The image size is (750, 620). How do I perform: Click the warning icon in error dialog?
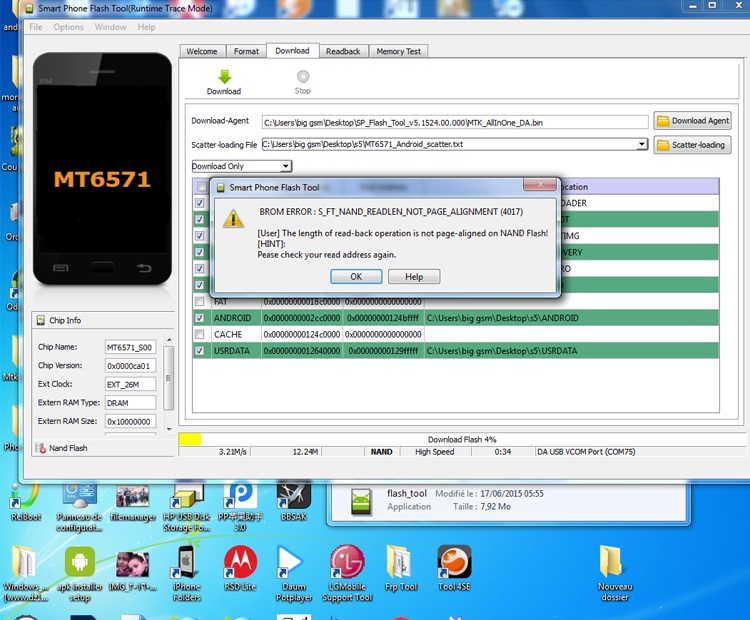(233, 219)
